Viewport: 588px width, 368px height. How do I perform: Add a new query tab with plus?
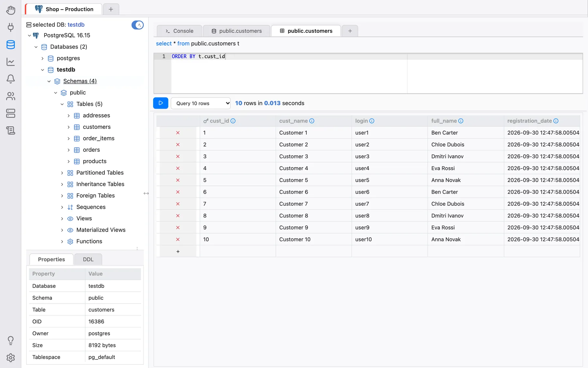click(350, 31)
